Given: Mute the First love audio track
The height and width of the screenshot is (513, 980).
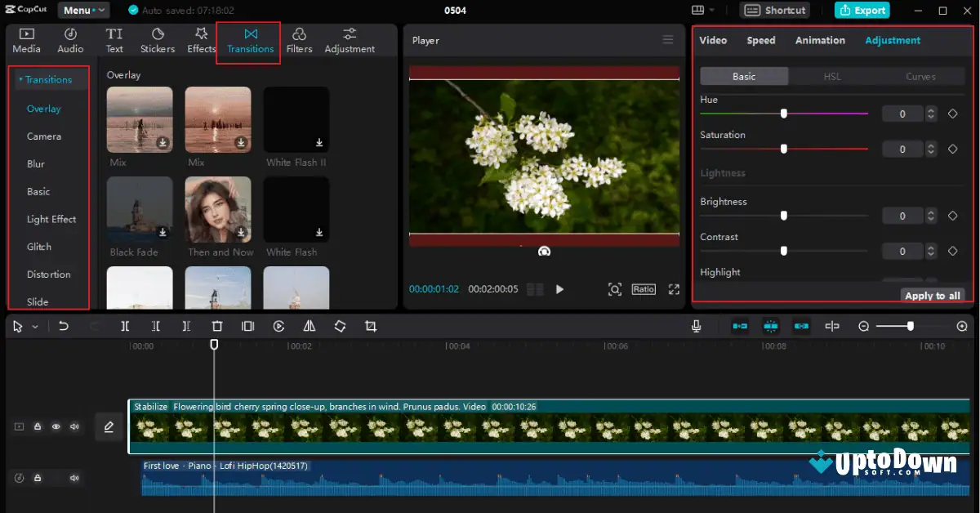Looking at the screenshot, I should (x=74, y=478).
